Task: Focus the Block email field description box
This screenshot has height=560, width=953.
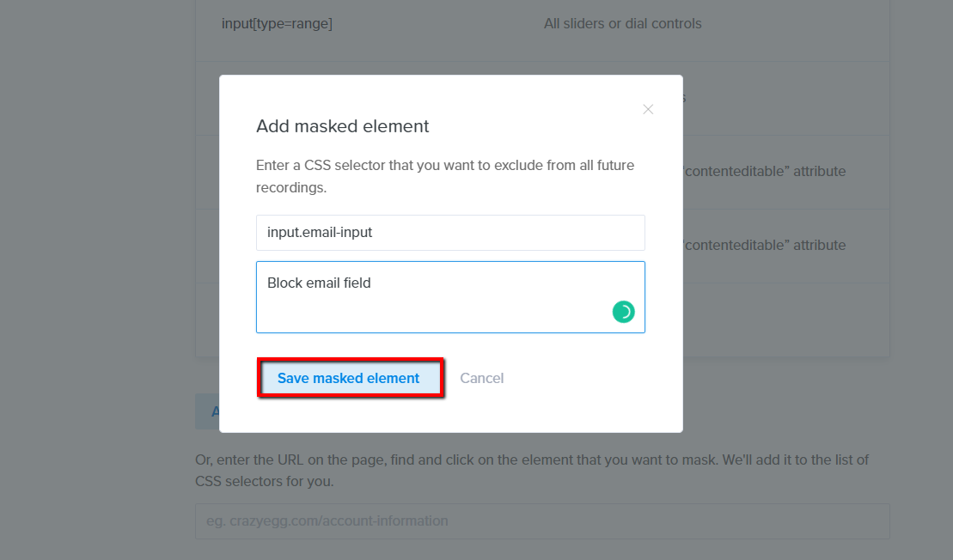Action: click(450, 297)
